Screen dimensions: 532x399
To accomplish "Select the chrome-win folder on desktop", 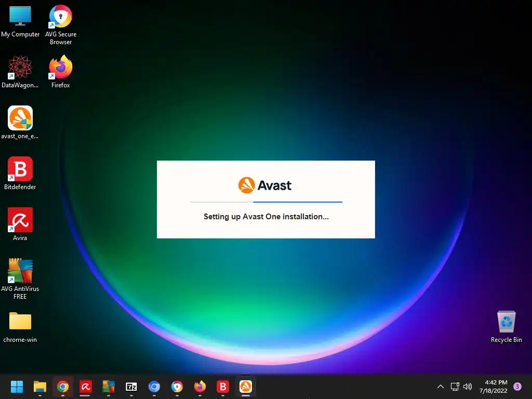I will pyautogui.click(x=20, y=327).
